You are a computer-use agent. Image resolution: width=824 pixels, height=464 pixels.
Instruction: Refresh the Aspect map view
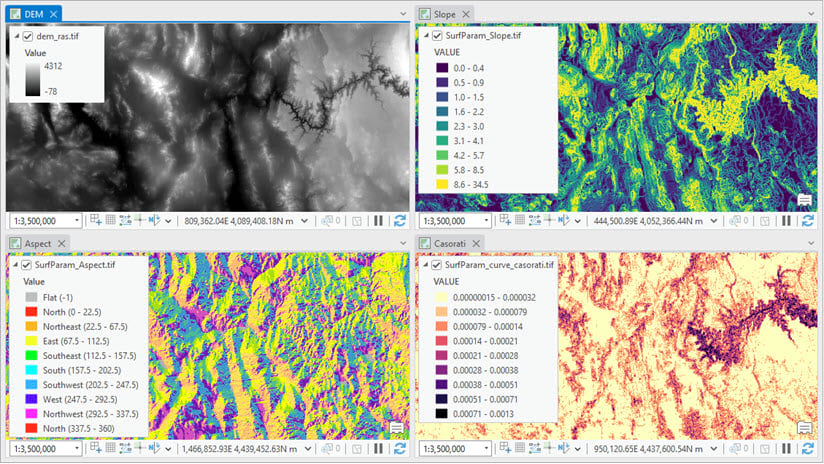(400, 449)
